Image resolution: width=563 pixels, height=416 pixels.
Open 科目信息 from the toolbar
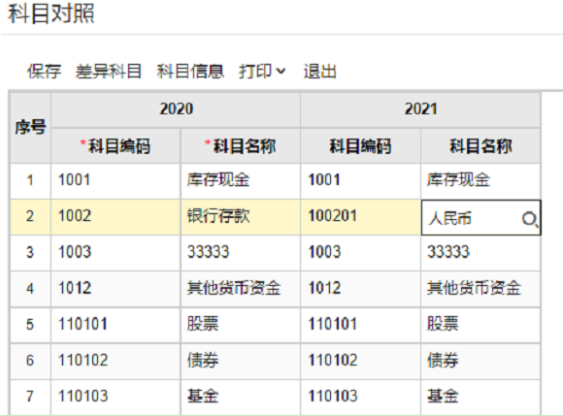(x=190, y=71)
